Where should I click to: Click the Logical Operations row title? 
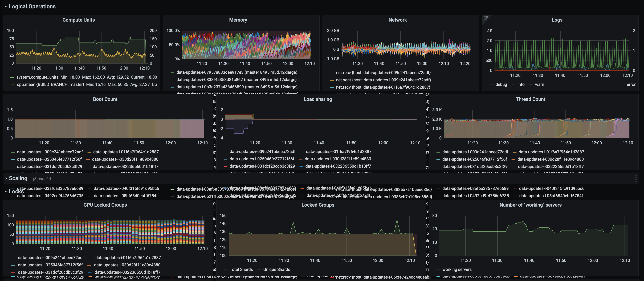[32, 6]
